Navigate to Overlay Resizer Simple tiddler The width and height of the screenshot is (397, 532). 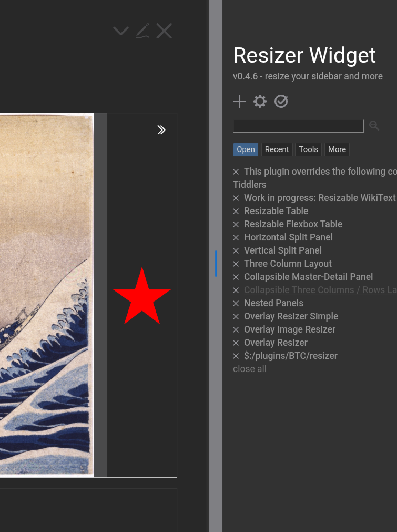tap(291, 316)
